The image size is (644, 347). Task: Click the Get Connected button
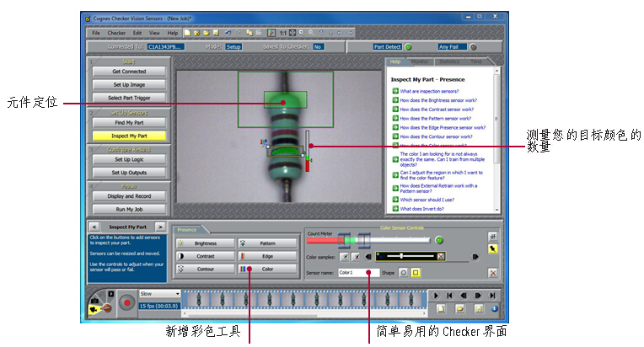(x=129, y=72)
